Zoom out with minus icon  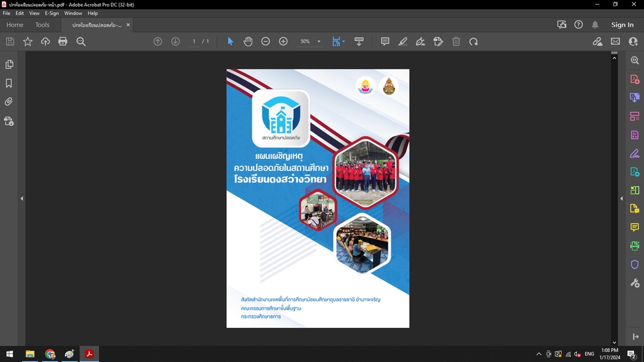tap(266, 42)
